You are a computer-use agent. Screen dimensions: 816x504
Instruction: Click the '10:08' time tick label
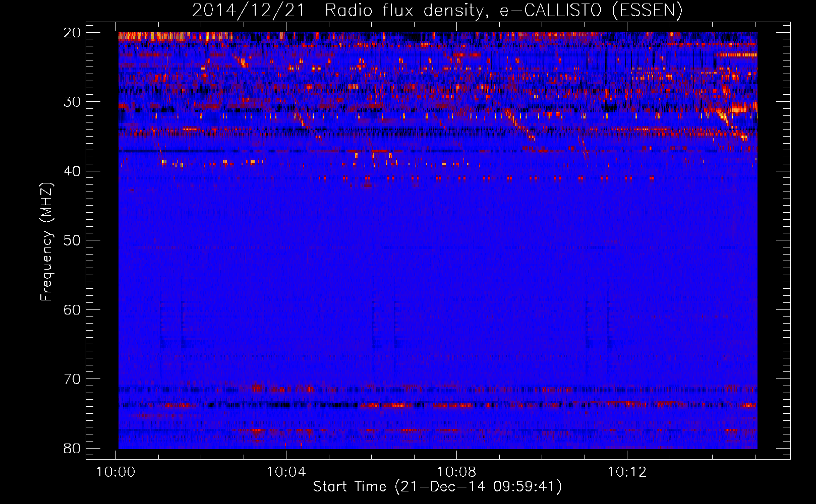coord(456,472)
